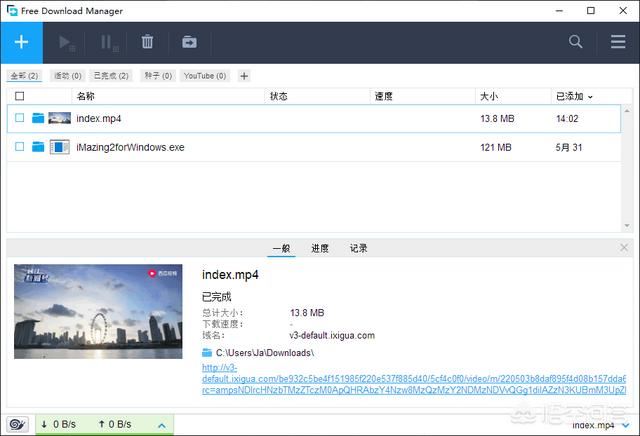Click the start all downloads play icon
The image size is (640, 436).
[x=67, y=42]
